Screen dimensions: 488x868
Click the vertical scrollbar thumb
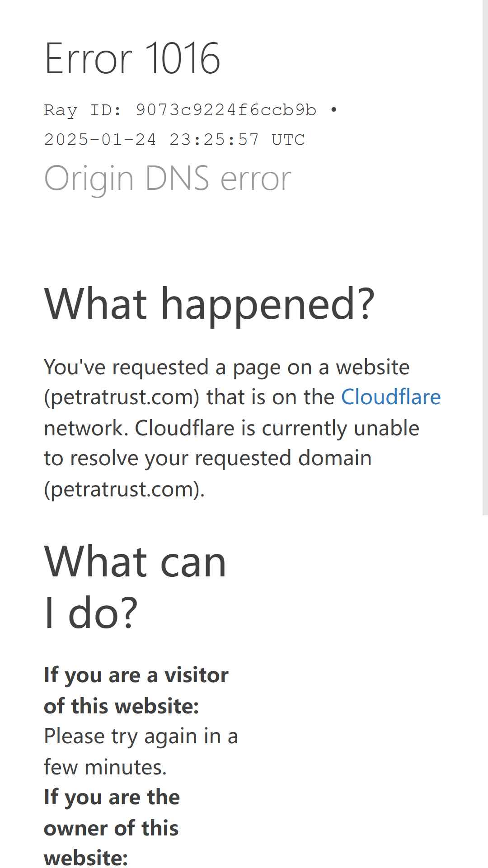pyautogui.click(x=485, y=258)
